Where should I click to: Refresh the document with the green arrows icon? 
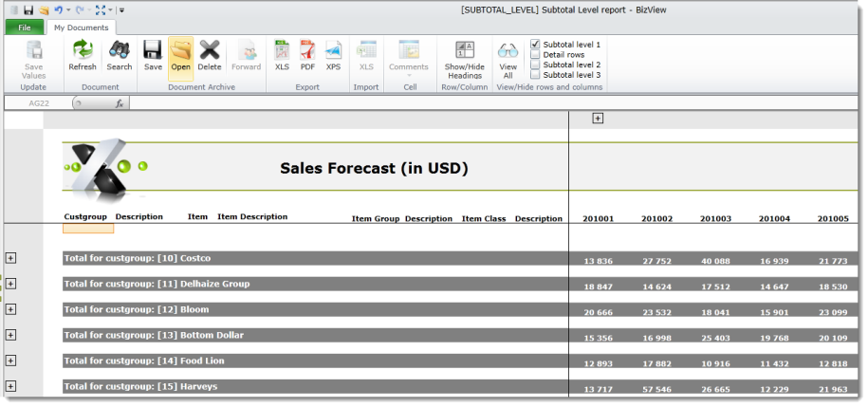(83, 50)
